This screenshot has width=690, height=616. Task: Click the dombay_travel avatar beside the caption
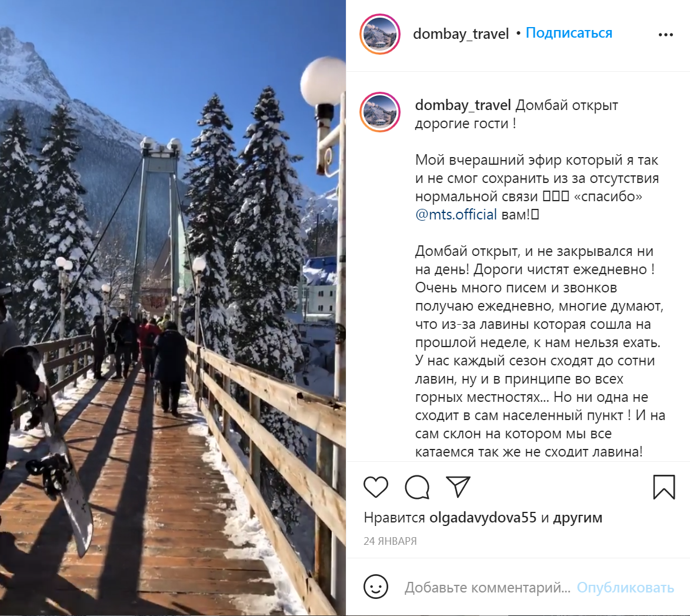[380, 112]
